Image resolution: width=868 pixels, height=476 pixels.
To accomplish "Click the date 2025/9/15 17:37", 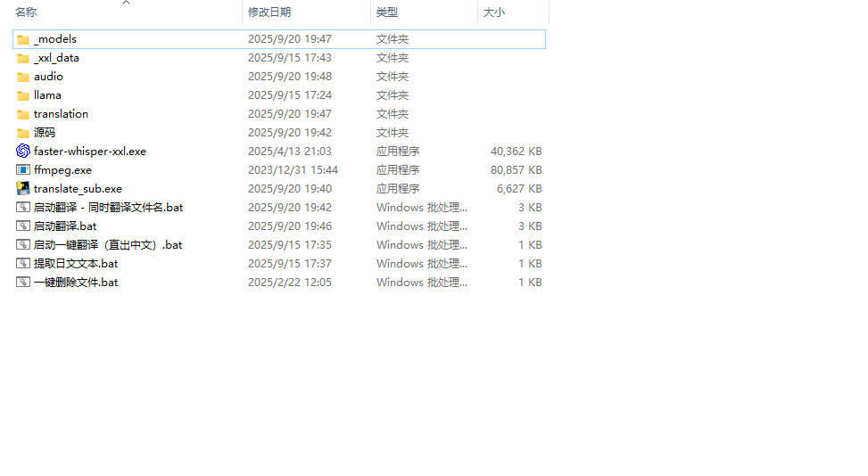I will point(290,264).
